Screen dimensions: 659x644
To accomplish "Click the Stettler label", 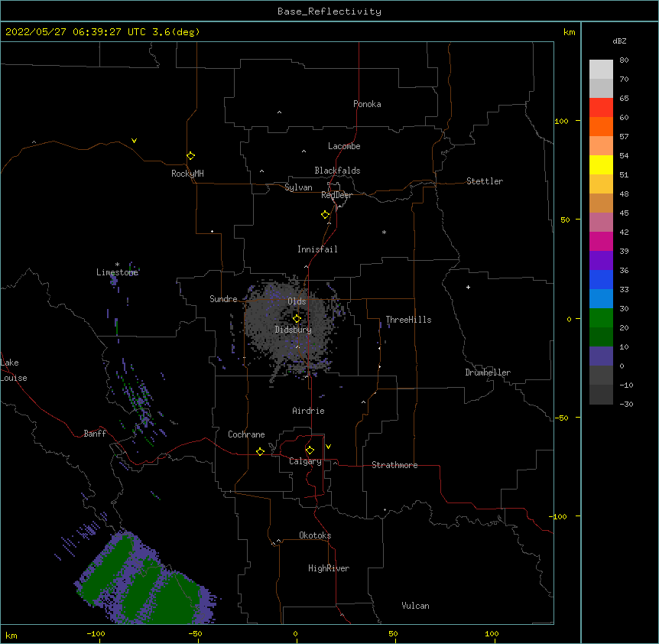I will click(485, 181).
